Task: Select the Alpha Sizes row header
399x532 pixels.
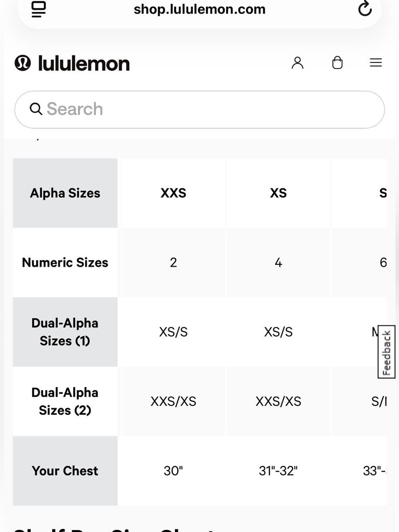Action: coord(65,193)
